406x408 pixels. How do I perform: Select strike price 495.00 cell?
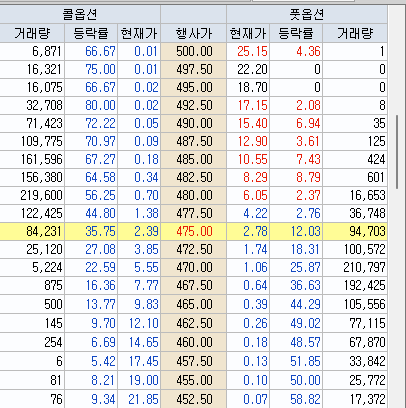[194, 88]
